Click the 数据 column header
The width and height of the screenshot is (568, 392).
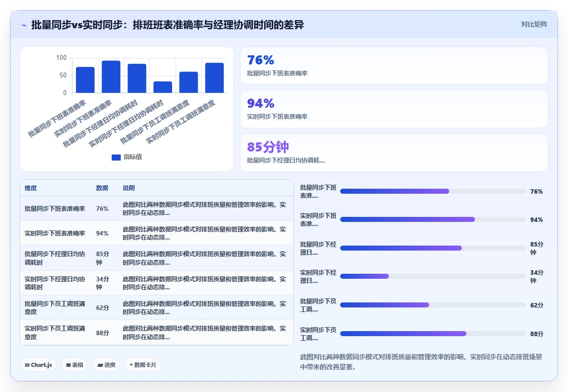coord(102,188)
